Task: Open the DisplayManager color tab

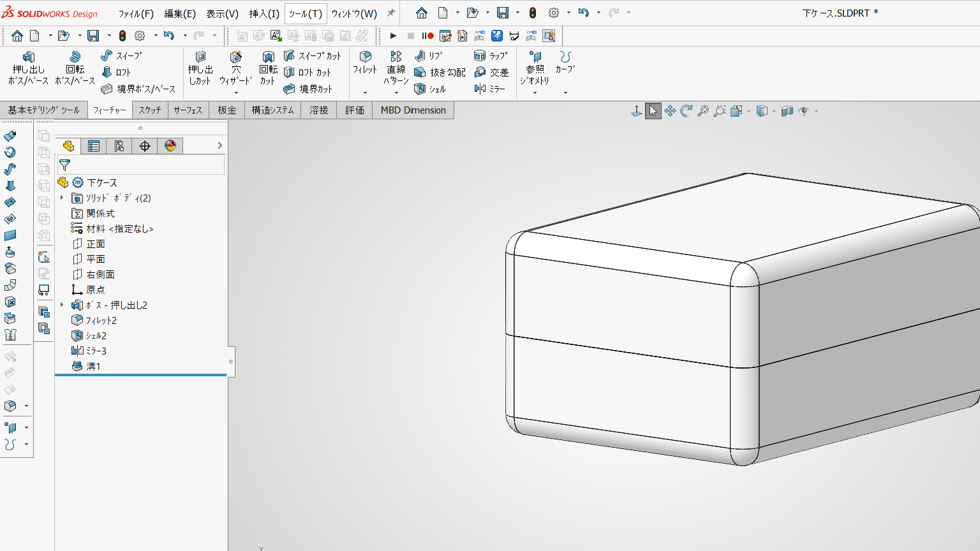Action: pos(170,146)
